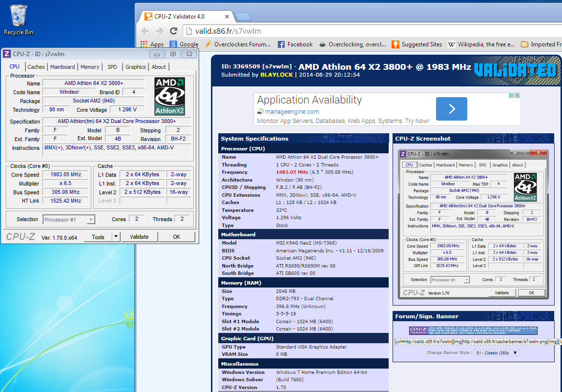Open the Facebook bookmark
Viewport: 562px width, 392px height.
[295, 44]
